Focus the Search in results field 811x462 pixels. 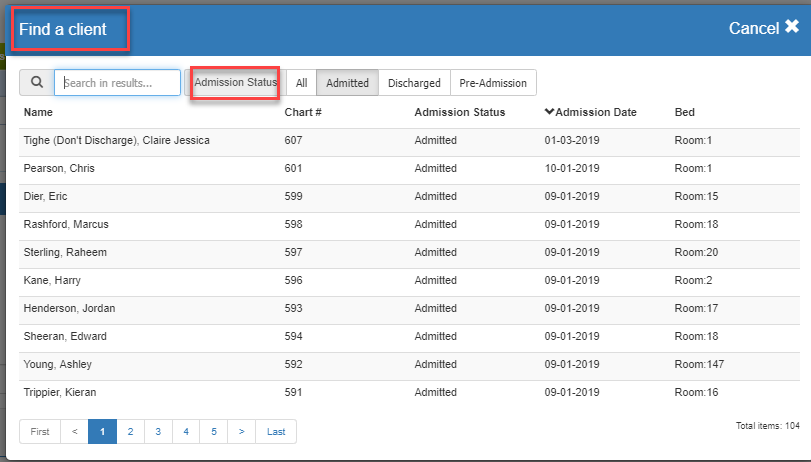coord(117,83)
